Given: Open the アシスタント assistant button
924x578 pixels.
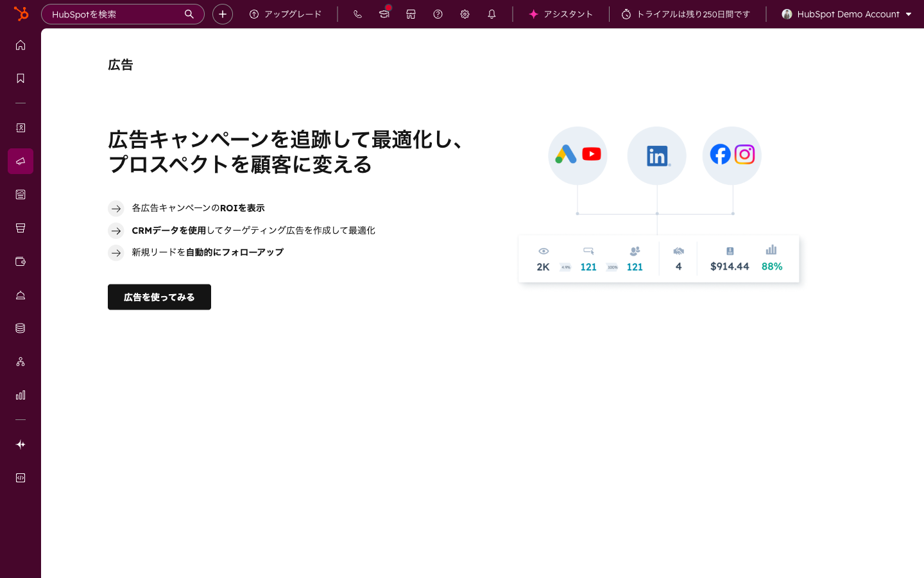Looking at the screenshot, I should [x=561, y=14].
